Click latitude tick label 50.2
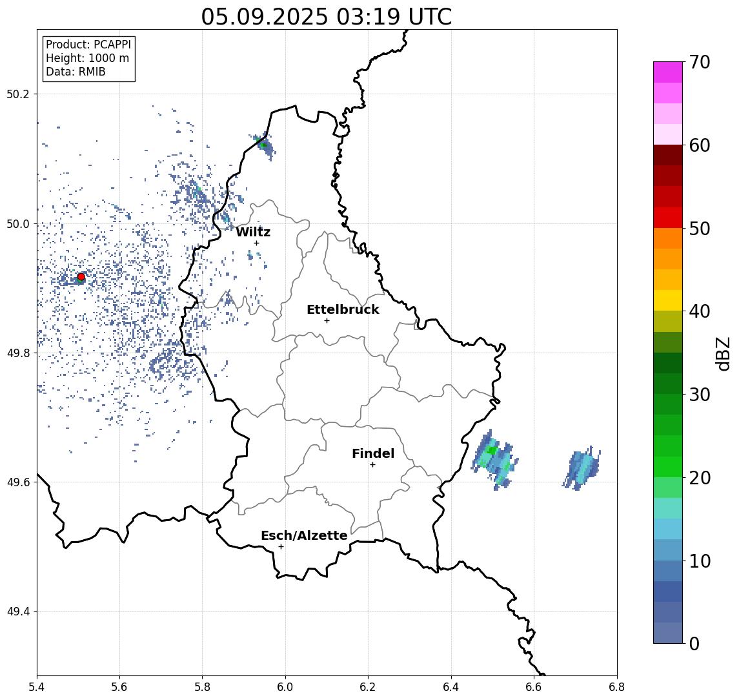The width and height of the screenshot is (739, 700). pyautogui.click(x=18, y=94)
